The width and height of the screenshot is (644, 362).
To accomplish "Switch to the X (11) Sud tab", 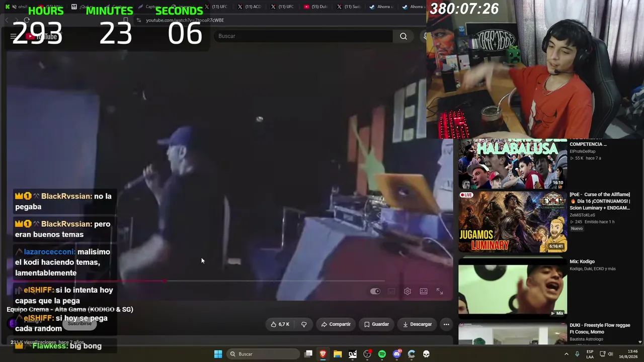I will pyautogui.click(x=349, y=7).
